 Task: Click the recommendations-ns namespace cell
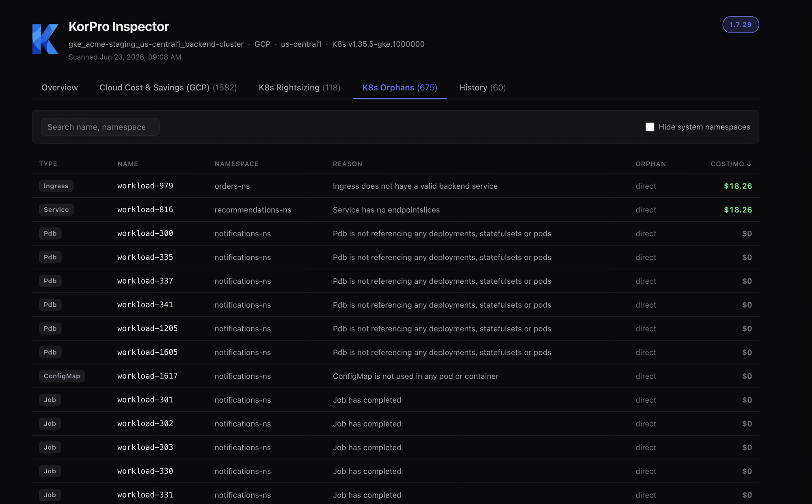tap(253, 210)
